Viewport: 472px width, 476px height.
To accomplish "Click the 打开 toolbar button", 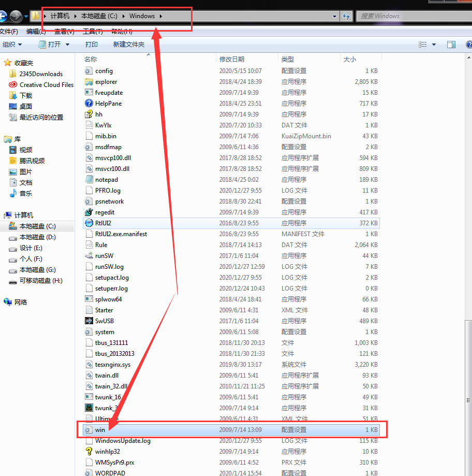I will coord(50,45).
